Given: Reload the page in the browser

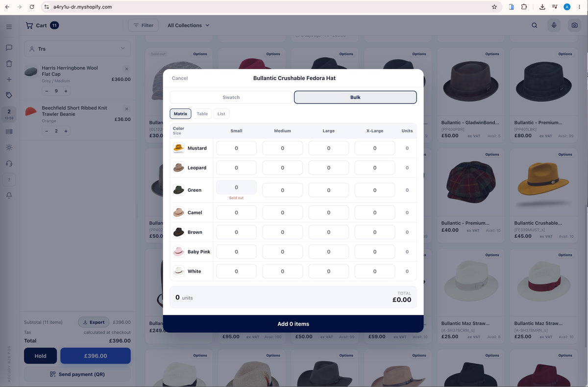Looking at the screenshot, I should tap(32, 7).
